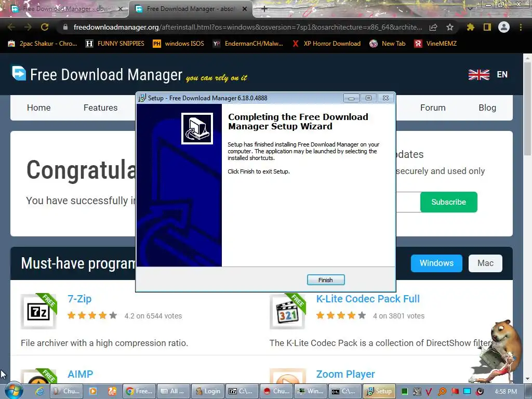Open Chrome extensions puzzle icon
The height and width of the screenshot is (399, 532).
point(470,27)
